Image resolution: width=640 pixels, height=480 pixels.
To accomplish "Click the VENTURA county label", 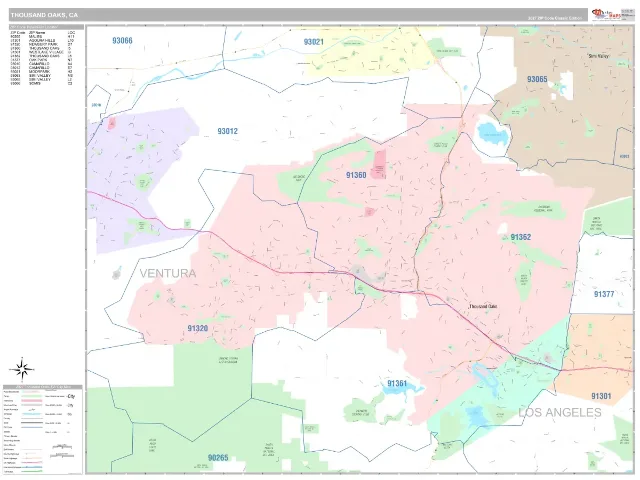I will [x=168, y=273].
